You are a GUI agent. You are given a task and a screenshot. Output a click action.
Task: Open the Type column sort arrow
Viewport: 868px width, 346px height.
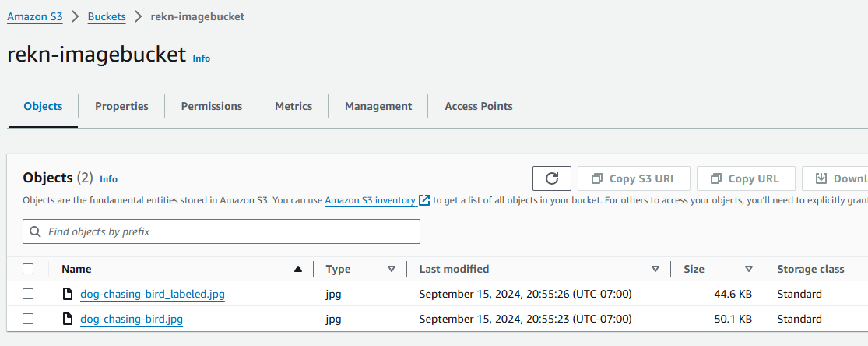[391, 269]
